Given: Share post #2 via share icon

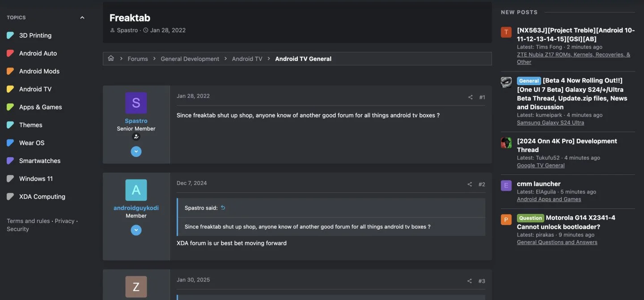Looking at the screenshot, I should pos(470,184).
